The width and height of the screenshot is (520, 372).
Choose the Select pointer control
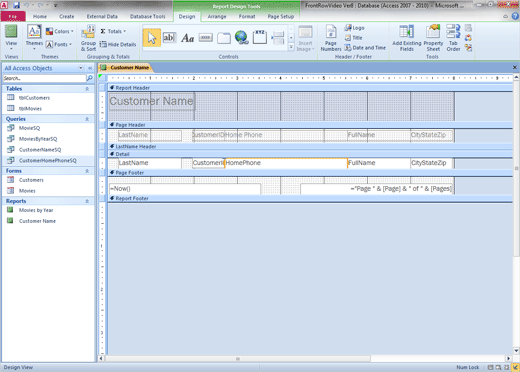pos(152,38)
